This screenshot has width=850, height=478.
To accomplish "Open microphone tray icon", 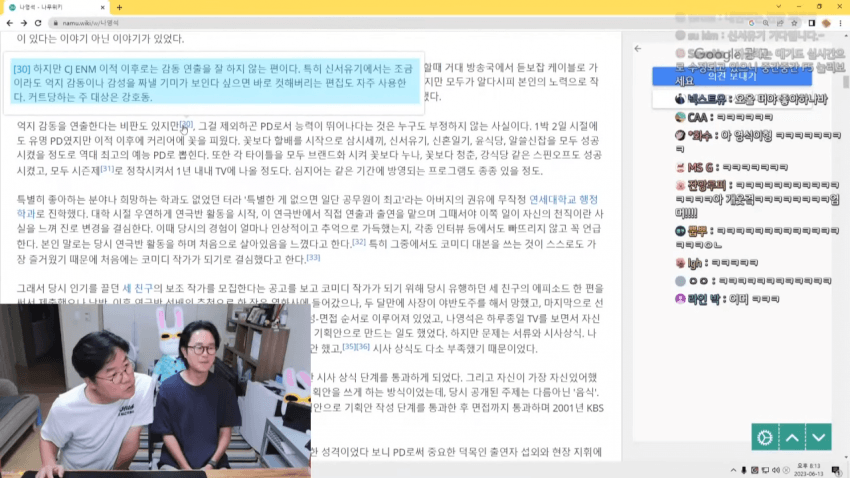I will pyautogui.click(x=744, y=470).
